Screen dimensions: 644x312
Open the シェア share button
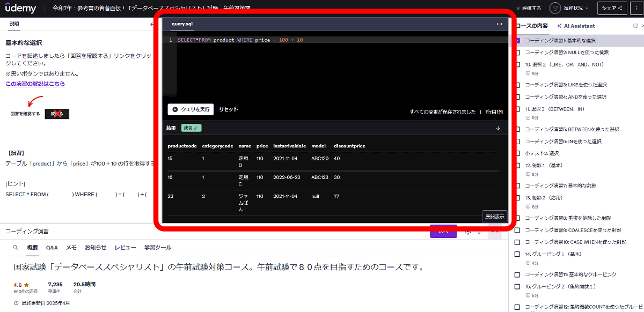click(x=612, y=8)
